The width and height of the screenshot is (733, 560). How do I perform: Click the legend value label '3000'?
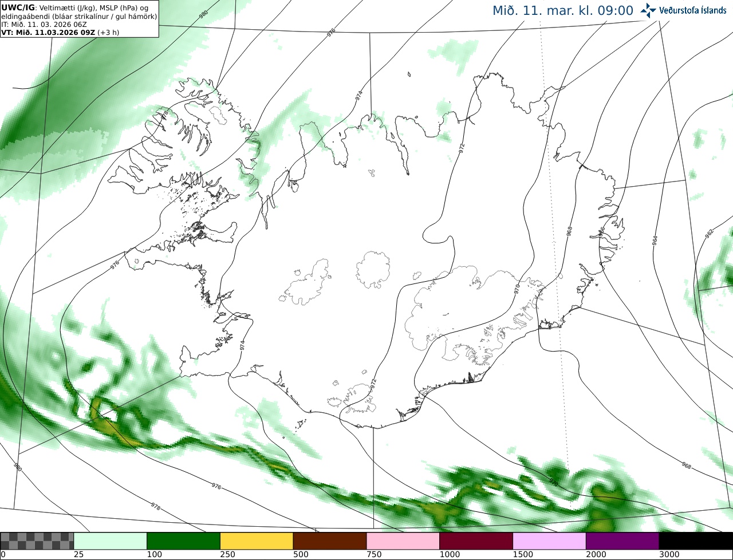[x=669, y=555]
